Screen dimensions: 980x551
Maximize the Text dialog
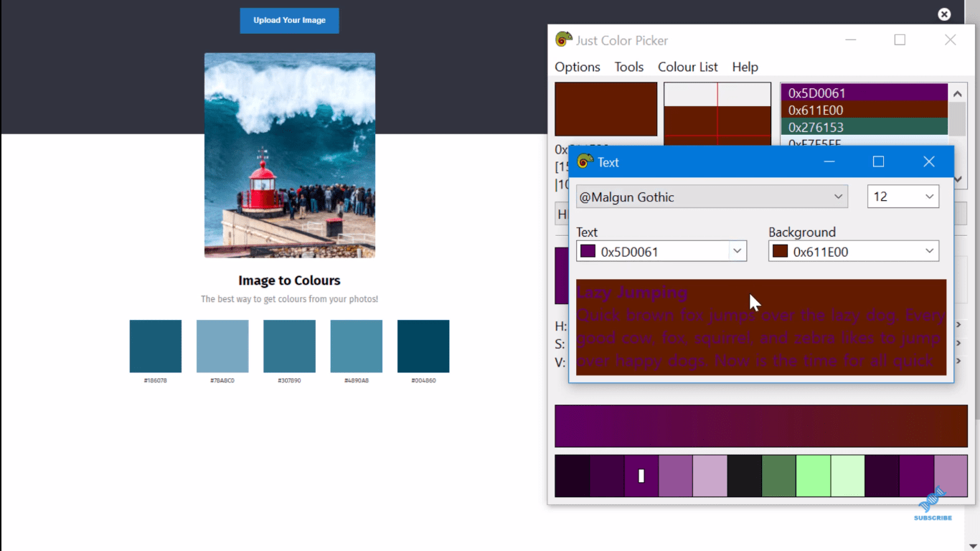point(878,162)
